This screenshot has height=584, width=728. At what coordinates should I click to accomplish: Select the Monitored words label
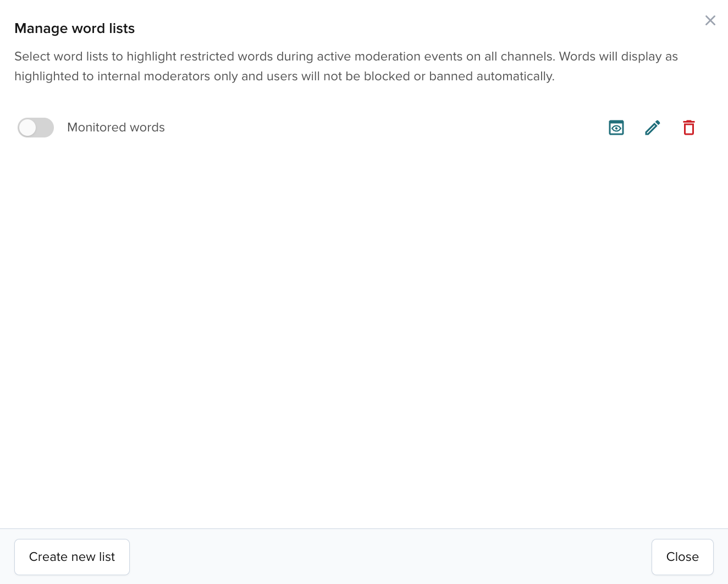[x=116, y=128]
